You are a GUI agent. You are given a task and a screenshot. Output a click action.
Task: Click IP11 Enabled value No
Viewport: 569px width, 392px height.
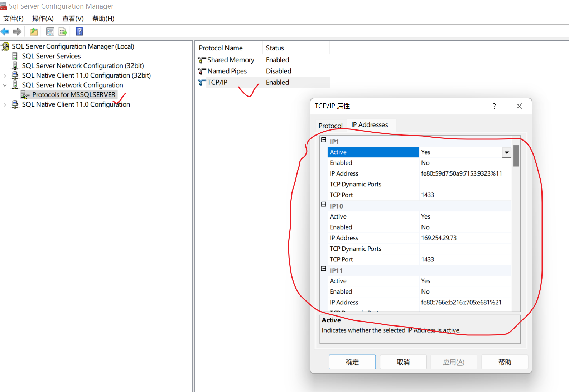(465, 291)
